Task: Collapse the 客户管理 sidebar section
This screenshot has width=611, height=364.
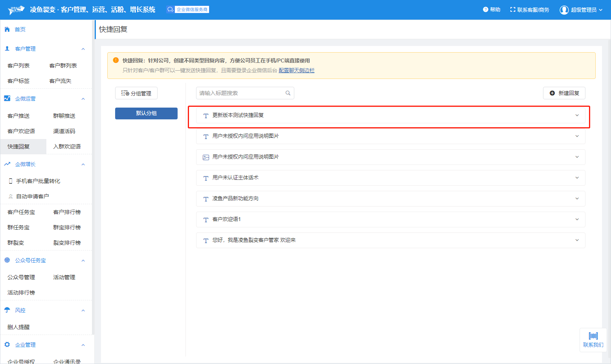Action: pyautogui.click(x=83, y=49)
